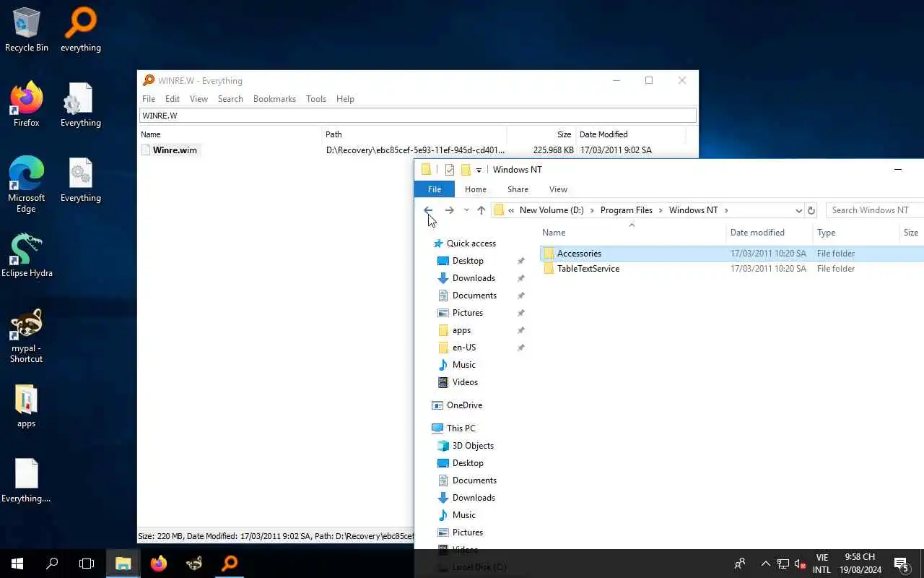
Task: Open Videos under Quick access
Action: point(465,382)
